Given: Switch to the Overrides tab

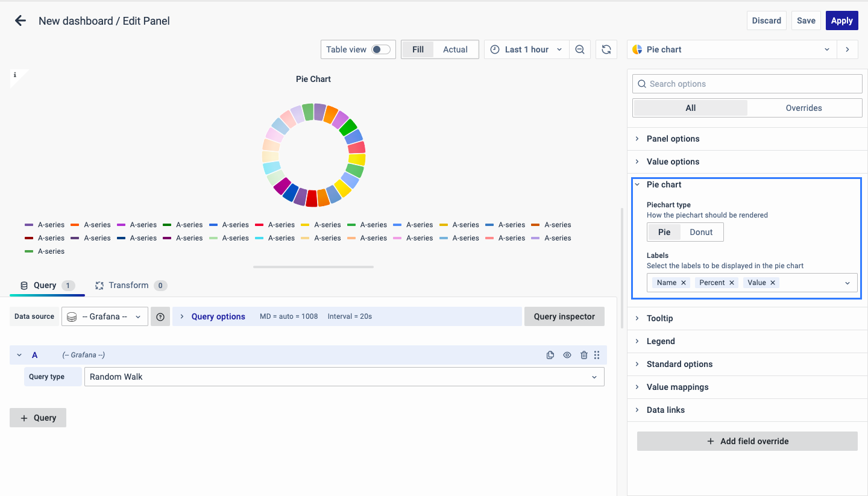Looking at the screenshot, I should click(804, 108).
